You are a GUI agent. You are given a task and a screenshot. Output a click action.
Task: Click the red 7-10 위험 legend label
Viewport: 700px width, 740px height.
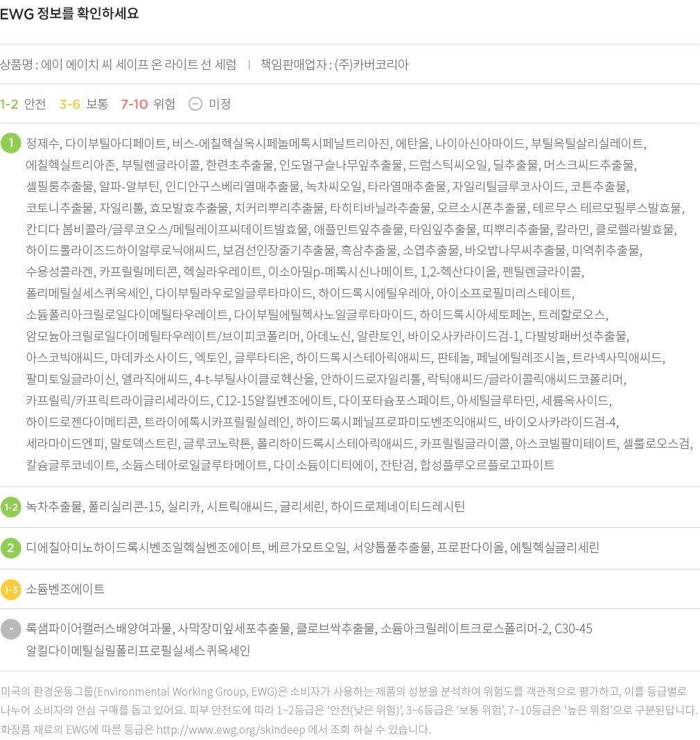(148, 104)
